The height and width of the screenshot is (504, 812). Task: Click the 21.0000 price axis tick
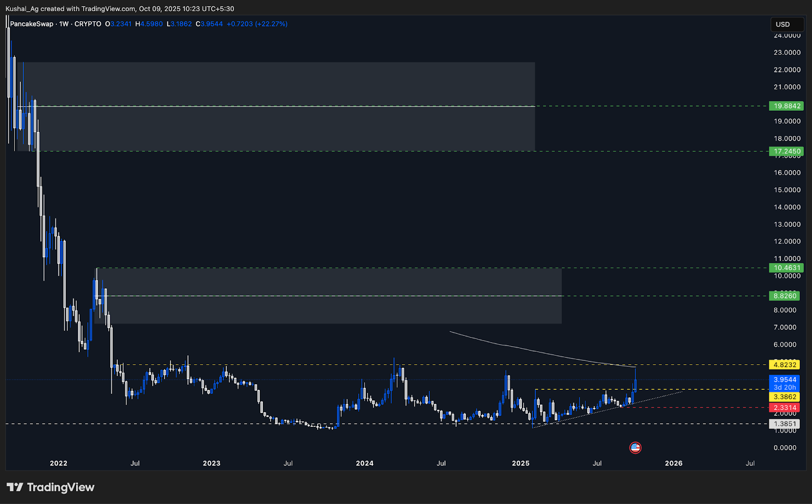(787, 87)
